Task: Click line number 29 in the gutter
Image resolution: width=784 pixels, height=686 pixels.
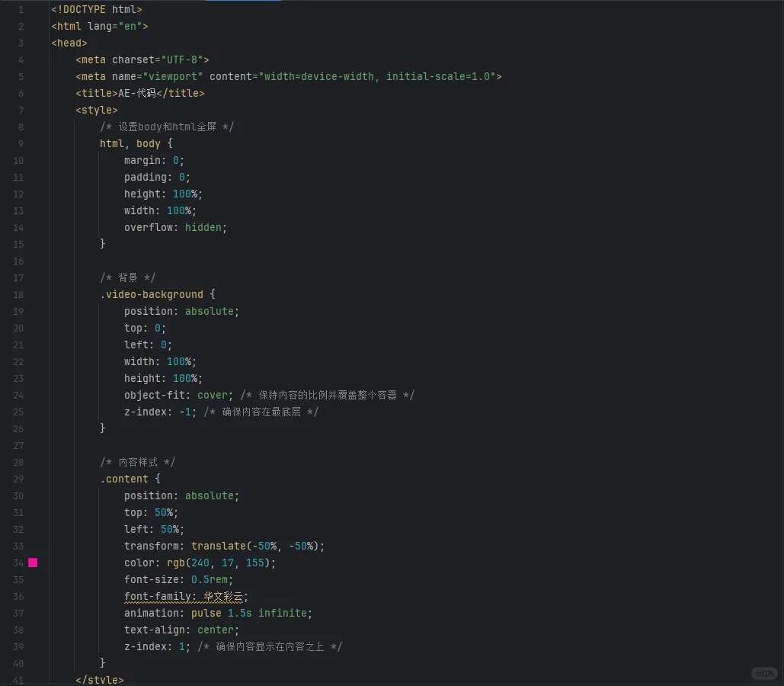Action: point(18,479)
